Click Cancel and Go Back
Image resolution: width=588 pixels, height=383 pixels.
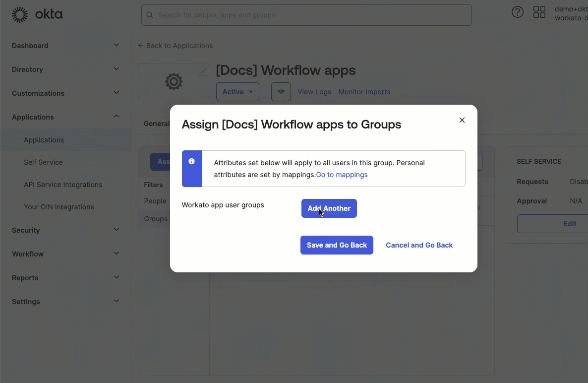tap(419, 245)
